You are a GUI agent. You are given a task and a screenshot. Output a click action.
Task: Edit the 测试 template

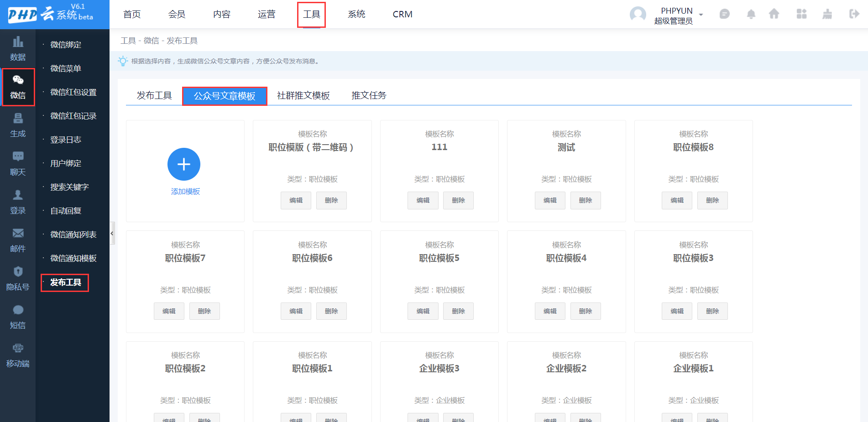pyautogui.click(x=550, y=200)
